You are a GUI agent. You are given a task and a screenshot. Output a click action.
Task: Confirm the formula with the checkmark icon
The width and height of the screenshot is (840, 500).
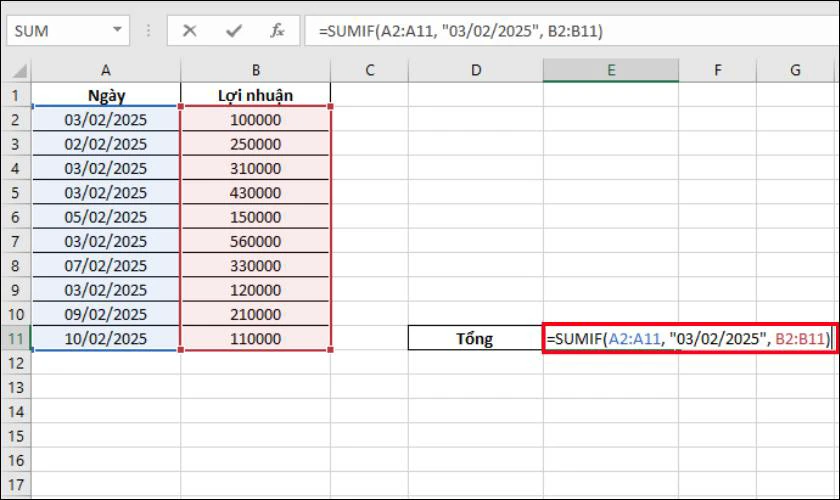click(x=234, y=31)
